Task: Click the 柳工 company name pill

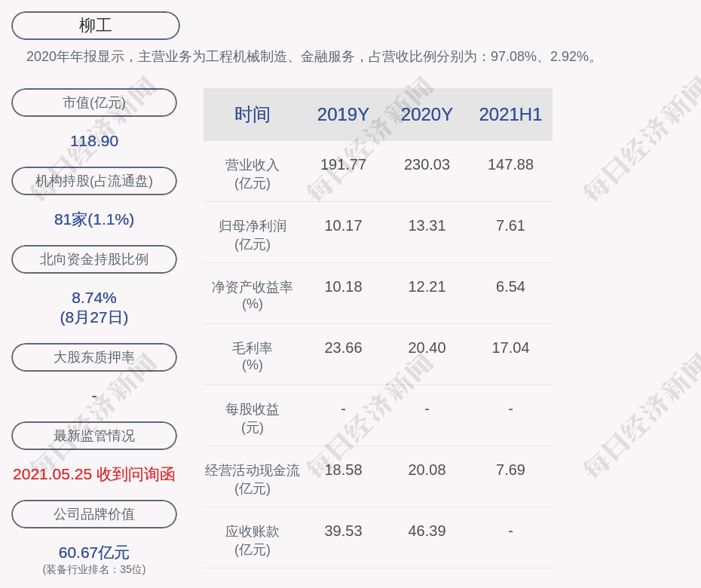Action: click(96, 26)
